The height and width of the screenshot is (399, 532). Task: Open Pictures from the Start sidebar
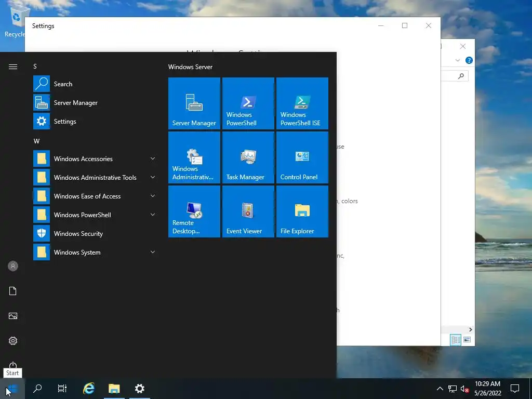pos(13,316)
